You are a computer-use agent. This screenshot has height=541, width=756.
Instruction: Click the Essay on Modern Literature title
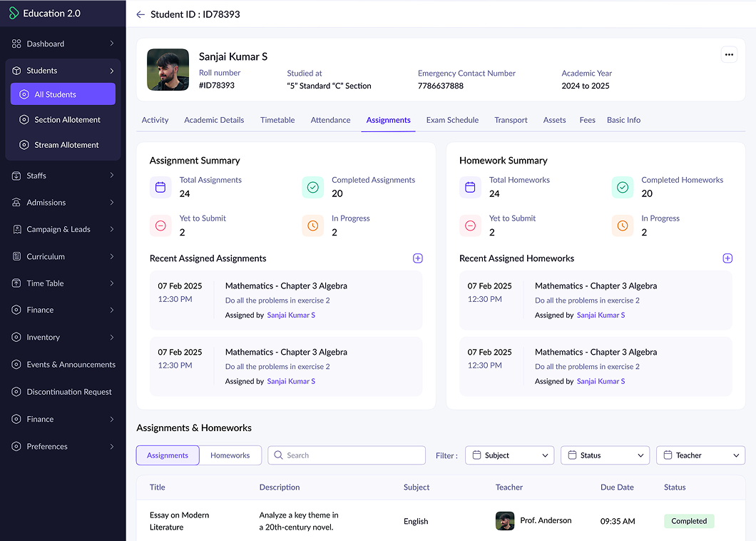click(179, 521)
